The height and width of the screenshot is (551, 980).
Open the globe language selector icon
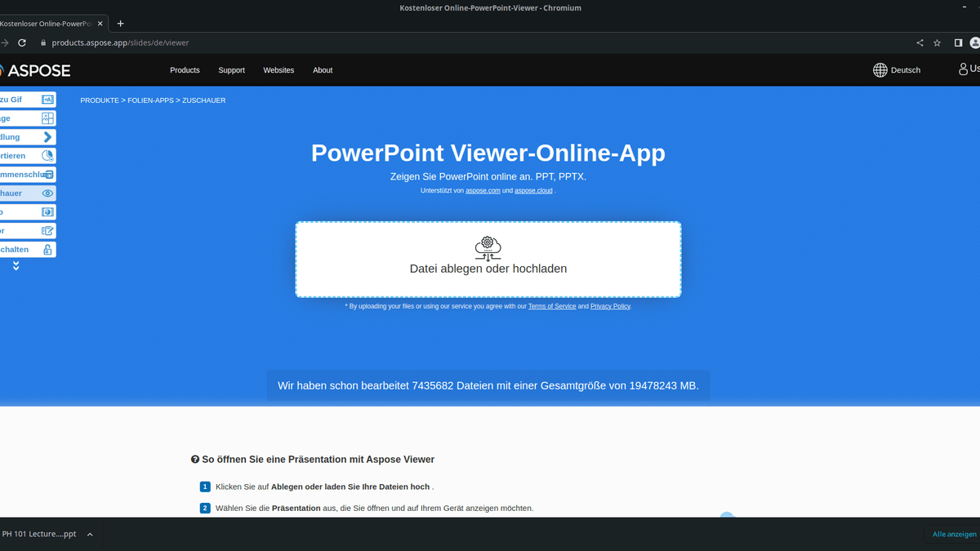(880, 69)
